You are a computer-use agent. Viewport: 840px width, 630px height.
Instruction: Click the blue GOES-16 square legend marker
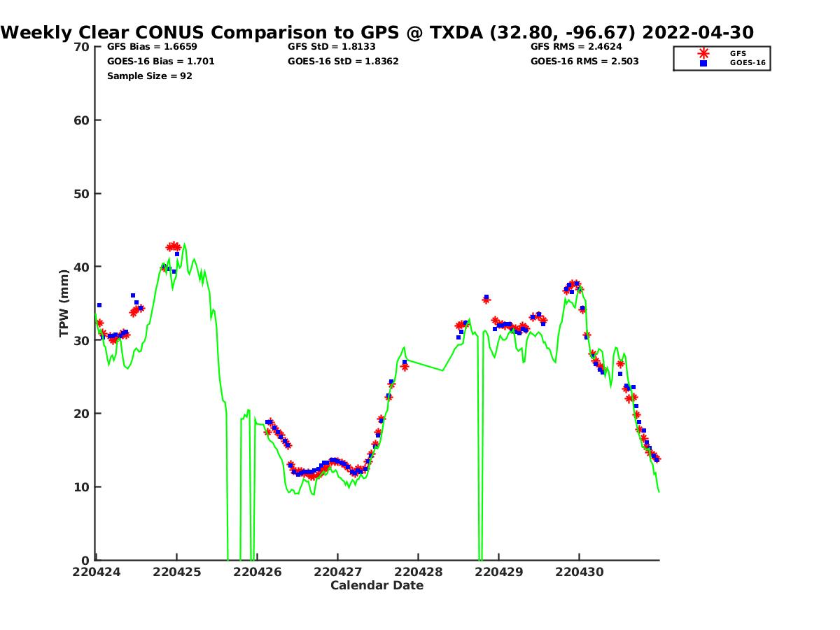[x=703, y=63]
